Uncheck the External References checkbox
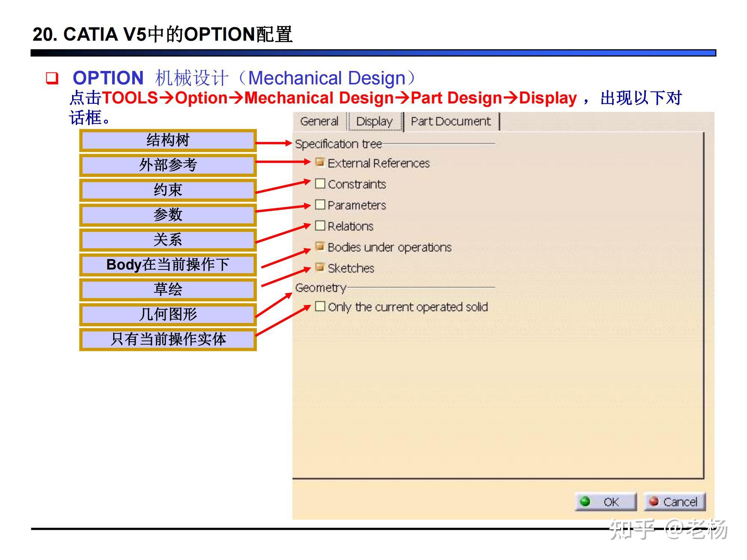This screenshot has height=560, width=747. [320, 162]
